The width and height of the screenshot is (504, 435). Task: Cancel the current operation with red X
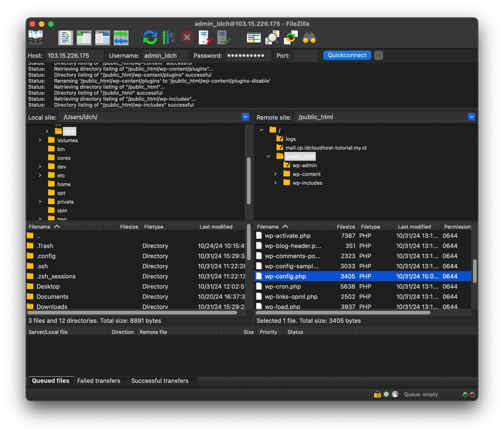click(187, 38)
